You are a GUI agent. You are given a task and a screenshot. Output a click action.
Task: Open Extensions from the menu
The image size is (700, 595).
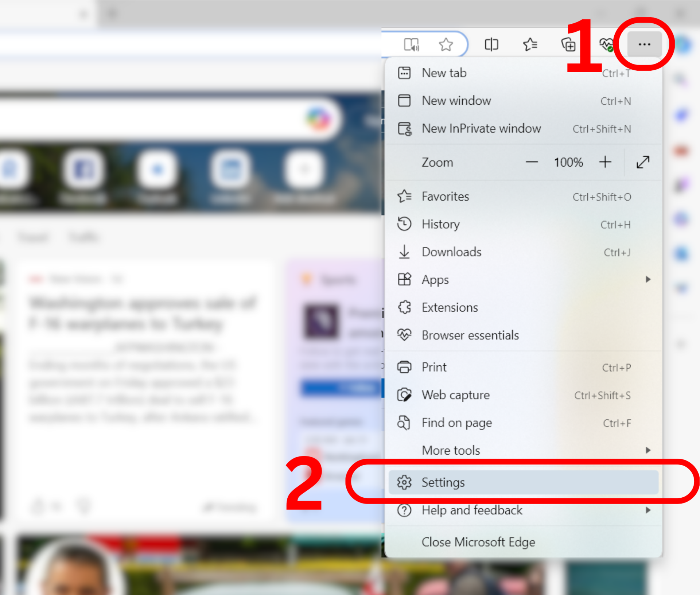click(450, 308)
